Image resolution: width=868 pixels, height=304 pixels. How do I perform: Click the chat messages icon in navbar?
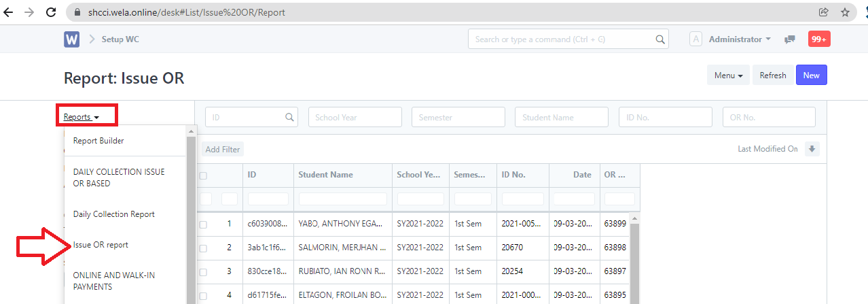click(789, 39)
